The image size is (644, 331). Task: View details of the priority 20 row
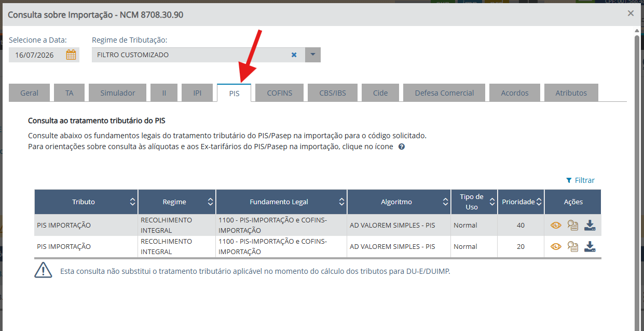click(x=556, y=247)
